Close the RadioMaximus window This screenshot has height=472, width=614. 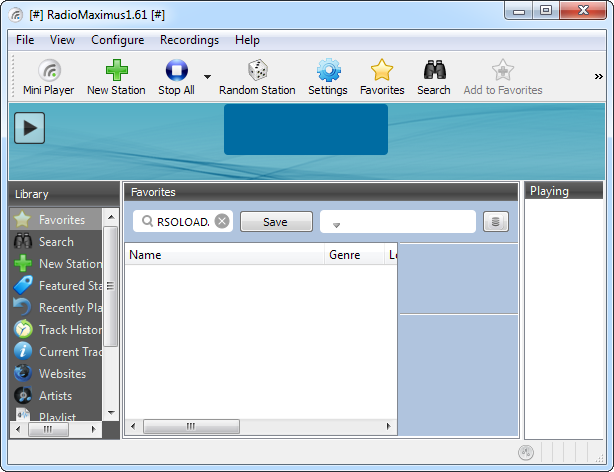(583, 11)
